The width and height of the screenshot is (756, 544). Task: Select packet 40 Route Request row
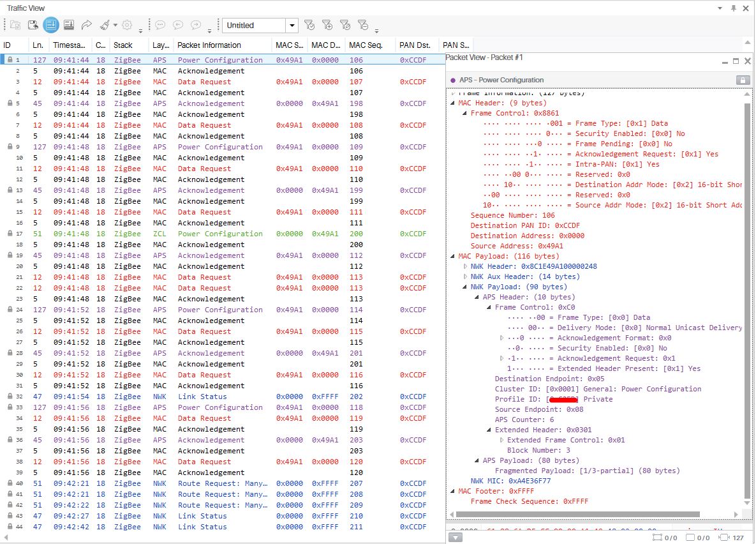pyautogui.click(x=222, y=483)
